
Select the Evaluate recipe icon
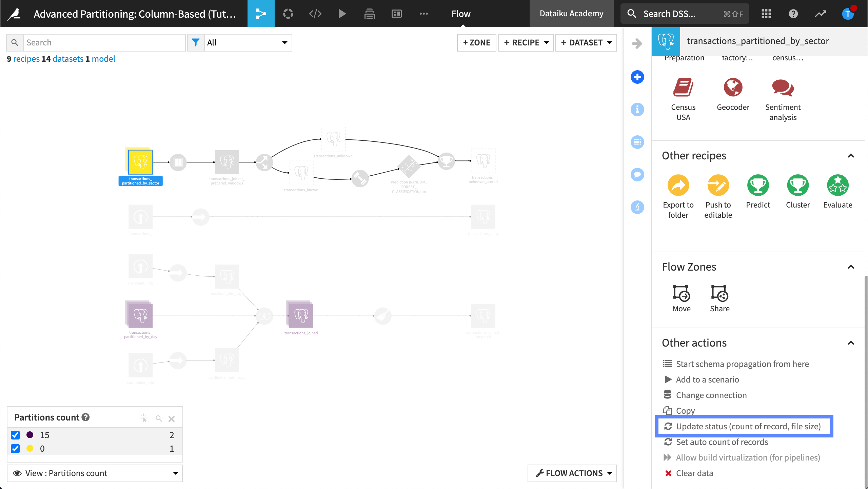(837, 185)
